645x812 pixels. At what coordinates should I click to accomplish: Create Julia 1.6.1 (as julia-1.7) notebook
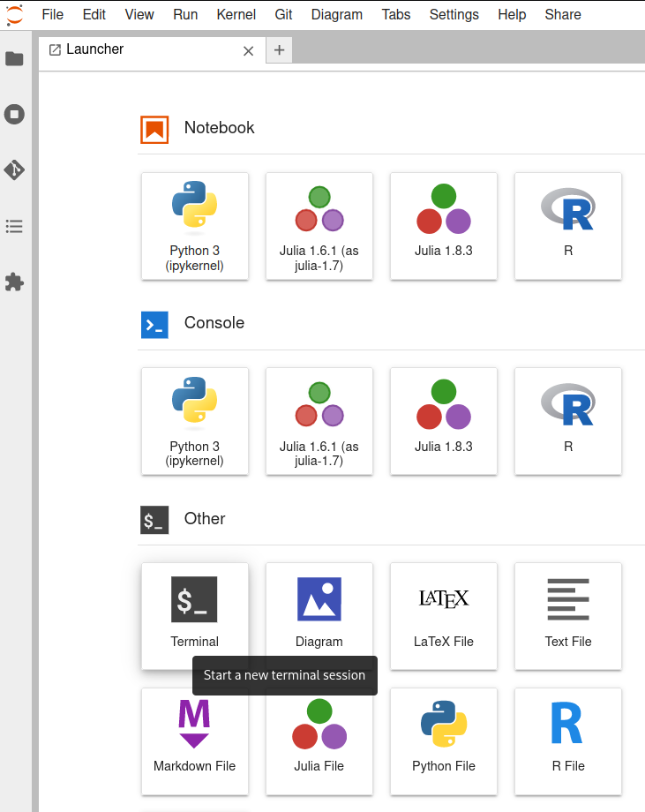[319, 226]
